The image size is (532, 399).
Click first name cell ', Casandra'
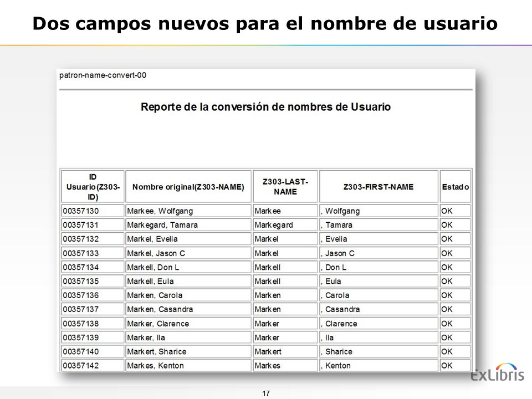click(x=378, y=309)
